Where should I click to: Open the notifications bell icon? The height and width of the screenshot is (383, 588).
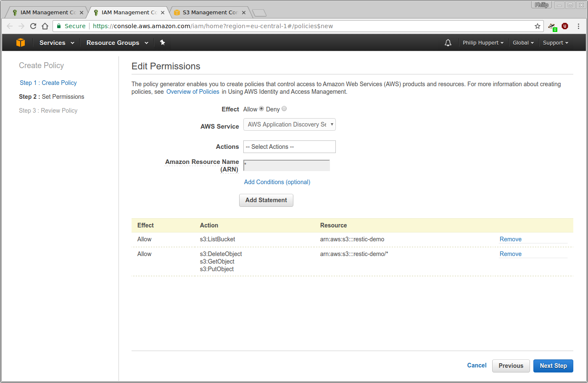click(x=448, y=42)
